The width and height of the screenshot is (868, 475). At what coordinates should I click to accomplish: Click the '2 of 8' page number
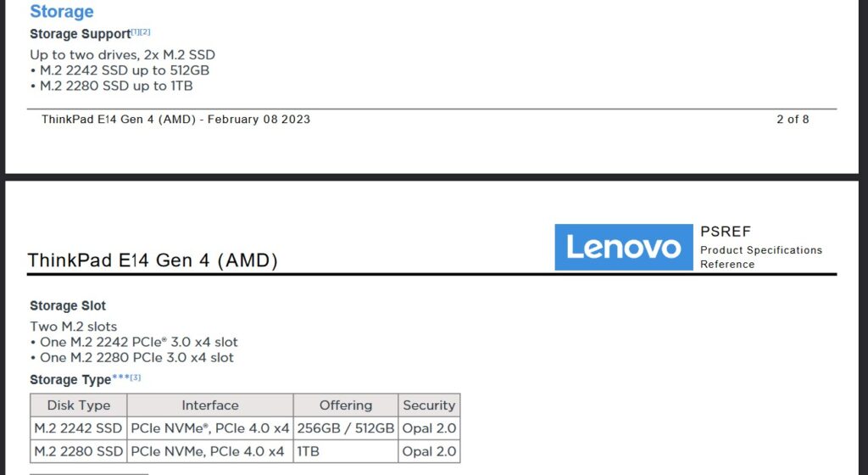[793, 119]
